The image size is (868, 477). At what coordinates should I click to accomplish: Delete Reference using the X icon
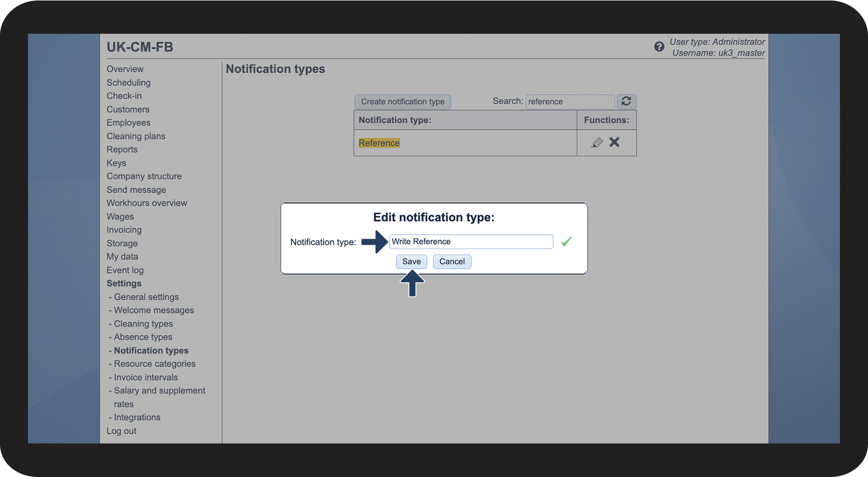click(615, 142)
